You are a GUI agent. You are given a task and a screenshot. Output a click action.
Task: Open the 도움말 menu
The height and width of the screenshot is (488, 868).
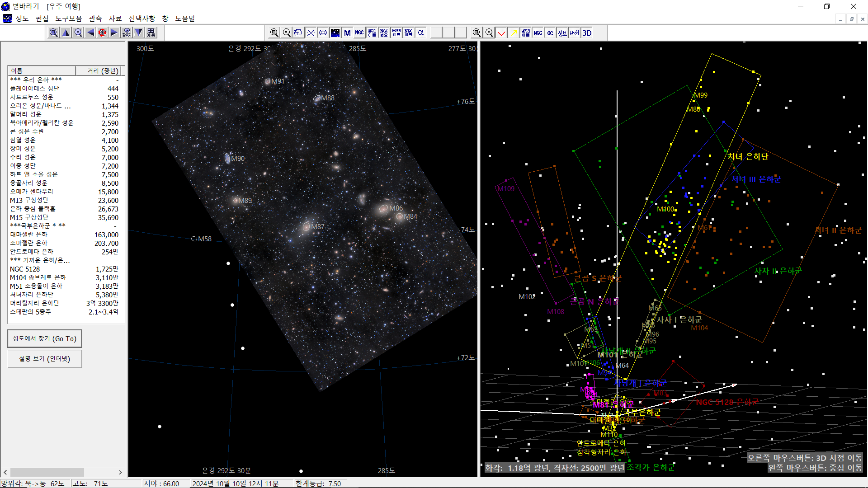pyautogui.click(x=185, y=19)
